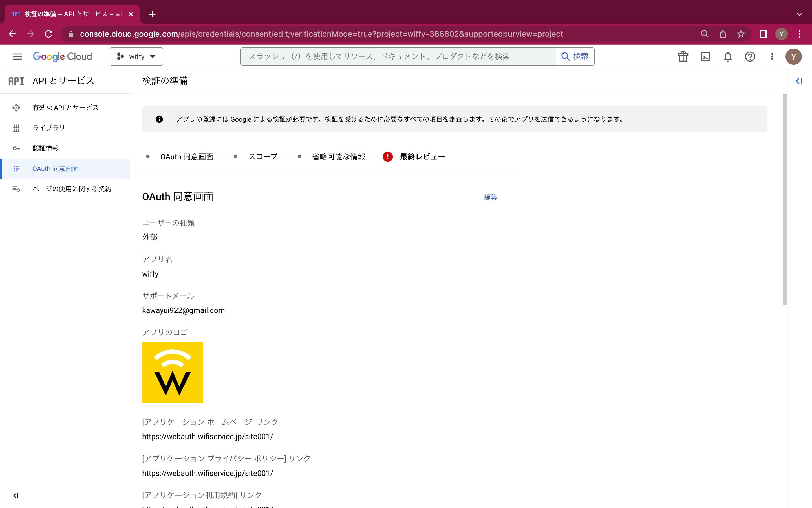The width and height of the screenshot is (812, 508).
Task: Go to the OAuth 同意画面 step
Action: click(x=187, y=157)
